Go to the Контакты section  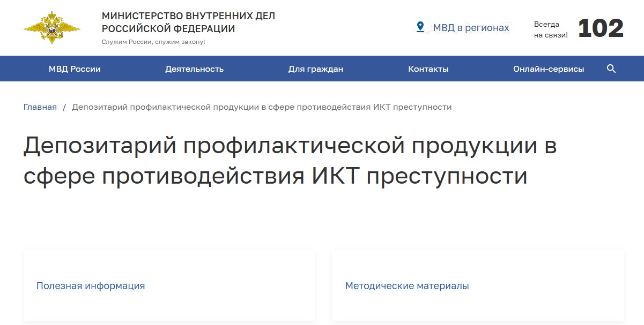[x=428, y=69]
